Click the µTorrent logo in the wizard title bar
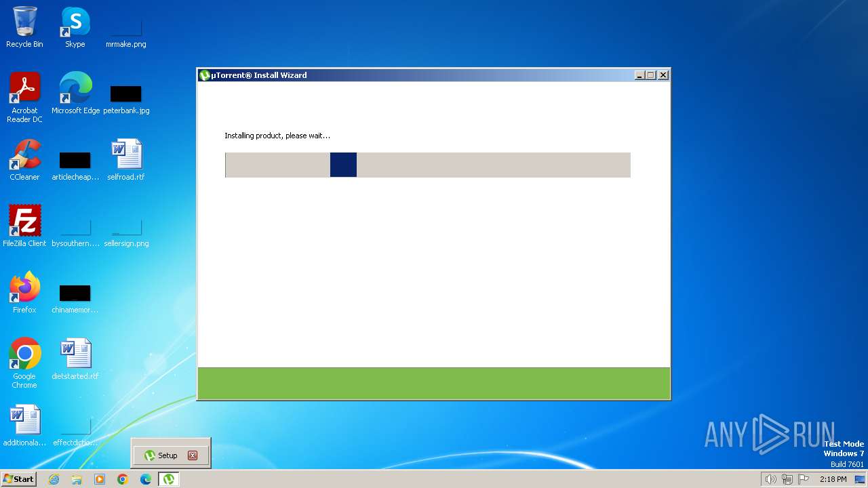The image size is (868, 488). (x=205, y=75)
